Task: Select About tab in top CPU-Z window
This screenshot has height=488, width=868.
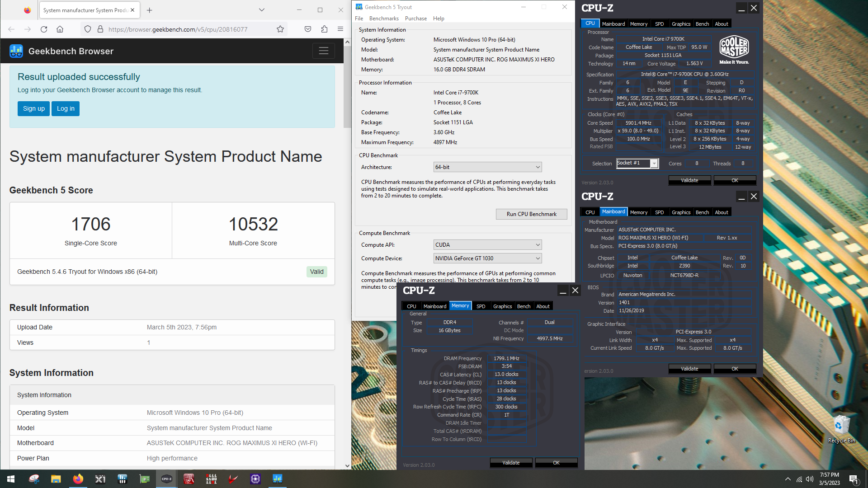Action: 722,24
